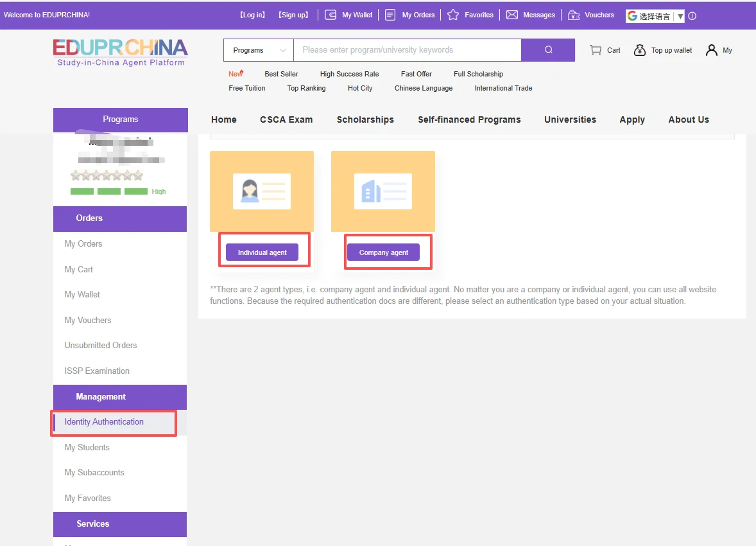Click the Favorites star icon
Image resolution: width=756 pixels, height=546 pixels.
pos(453,15)
